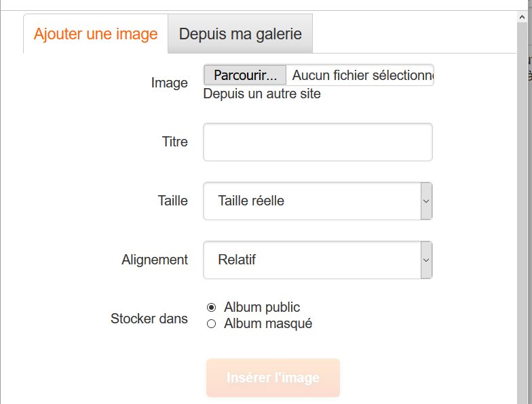Click the Album masqué text label
Image resolution: width=532 pixels, height=404 pixels.
click(x=268, y=324)
